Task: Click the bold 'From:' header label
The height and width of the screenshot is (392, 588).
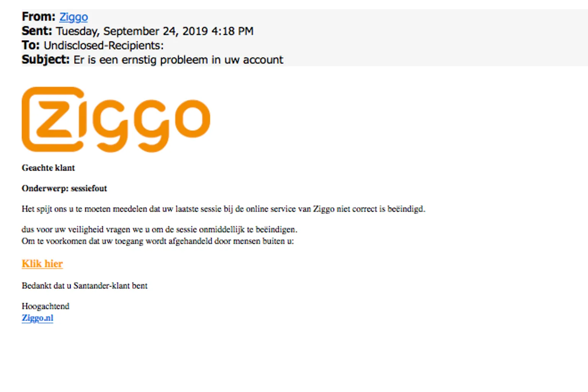Action: (39, 17)
